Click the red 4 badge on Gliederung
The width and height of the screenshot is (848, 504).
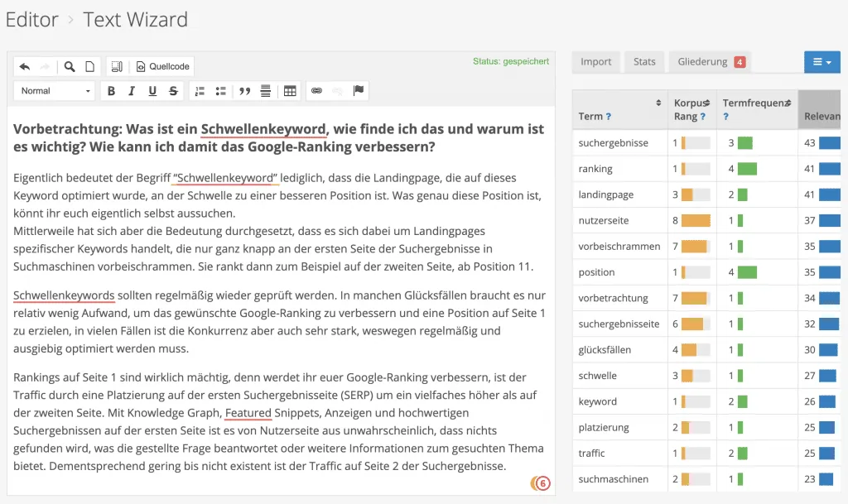point(740,62)
